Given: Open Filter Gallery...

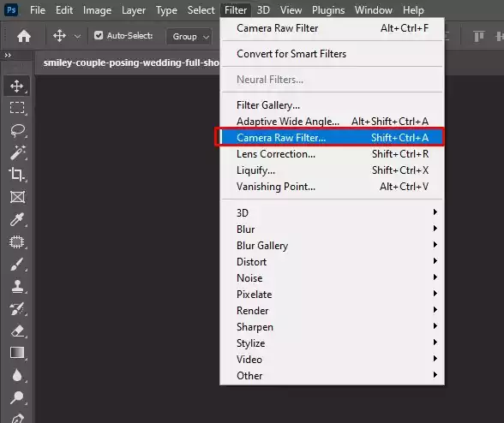Looking at the screenshot, I should (333, 105).
